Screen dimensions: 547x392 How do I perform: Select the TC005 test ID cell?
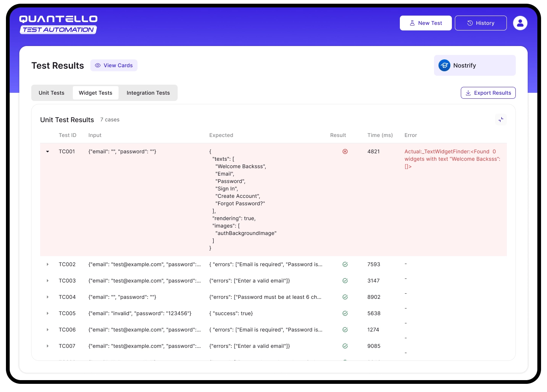(x=67, y=313)
